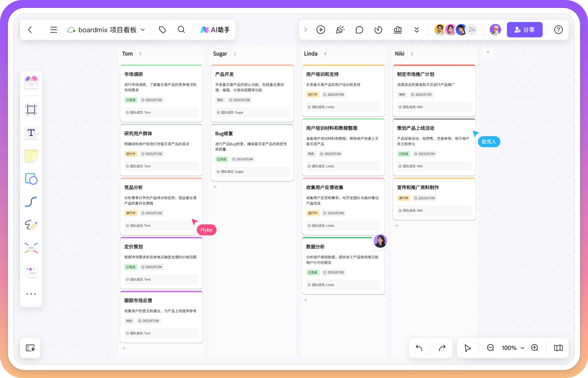Click the 已完成 tag on 策划产品上线活动
The image size is (588, 378).
point(403,154)
